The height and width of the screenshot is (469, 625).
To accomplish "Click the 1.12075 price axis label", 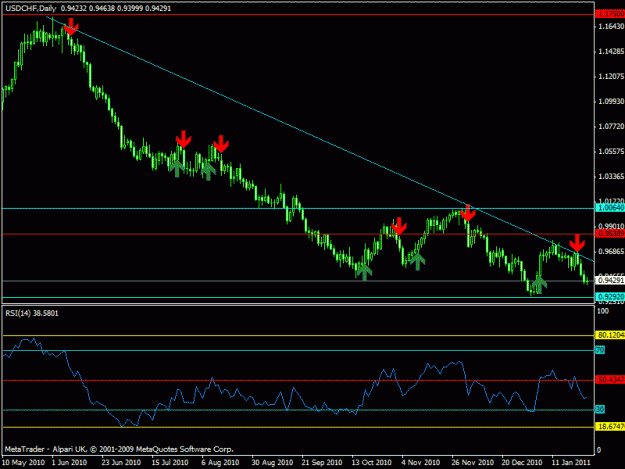I will (x=611, y=77).
